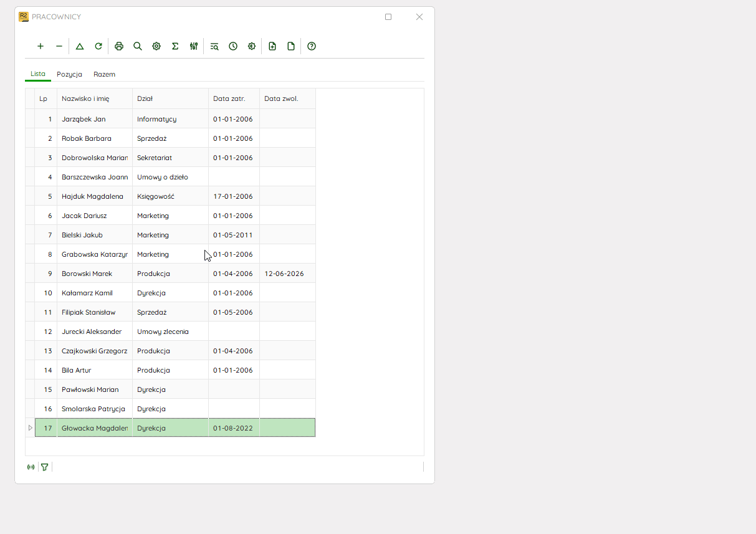
Task: Select the 12-06-2026 dismissal date cell
Action: point(288,274)
